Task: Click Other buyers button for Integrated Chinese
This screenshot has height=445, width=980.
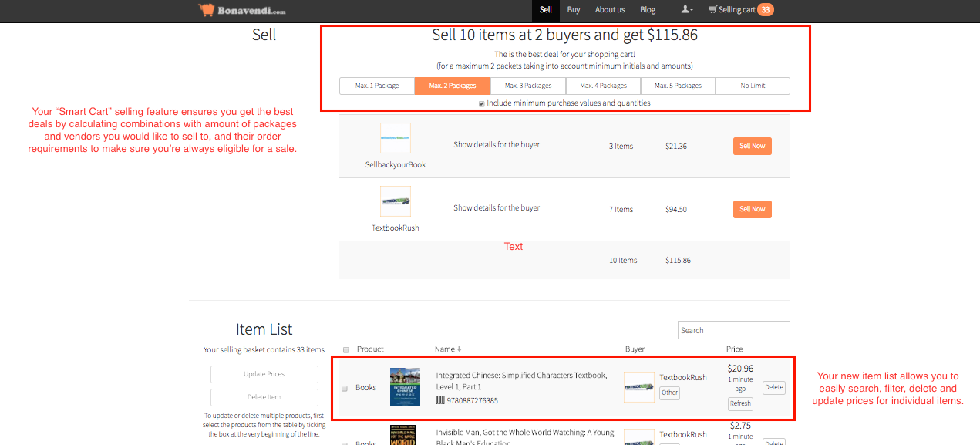Action: [x=669, y=393]
